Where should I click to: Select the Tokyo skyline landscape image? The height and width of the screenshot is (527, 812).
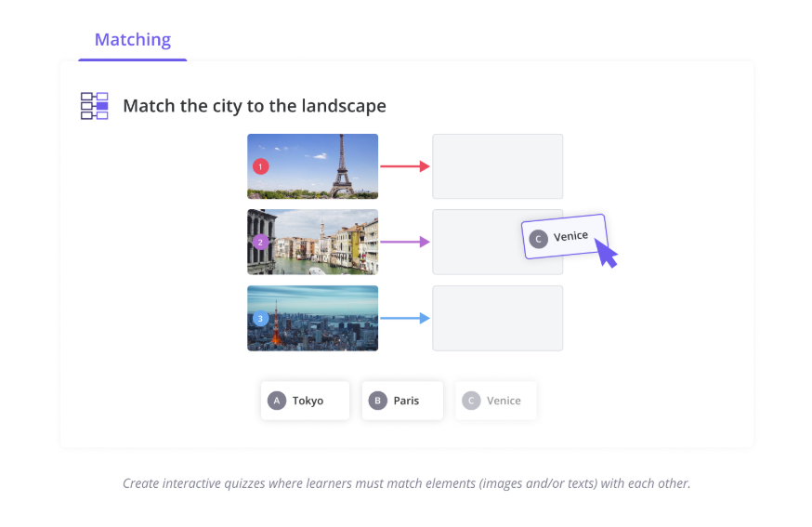[x=313, y=318]
